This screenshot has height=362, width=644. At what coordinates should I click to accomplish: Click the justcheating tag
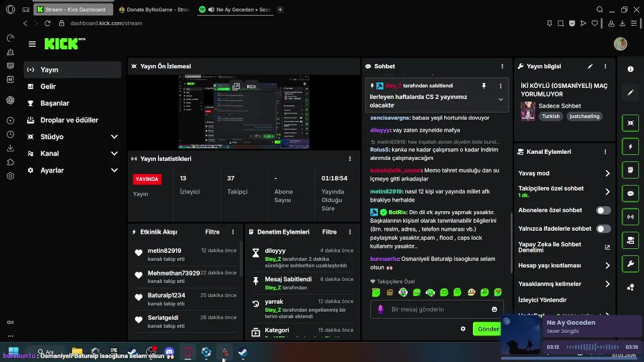coord(584,116)
